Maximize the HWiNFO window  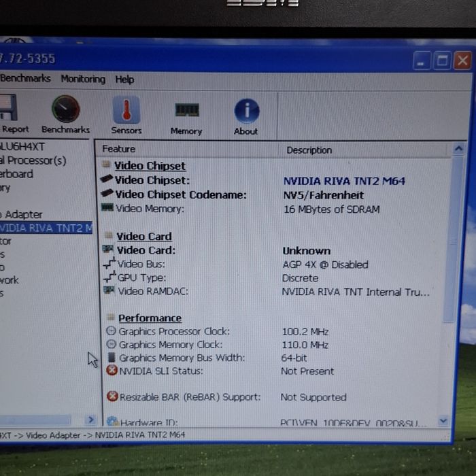(442, 61)
